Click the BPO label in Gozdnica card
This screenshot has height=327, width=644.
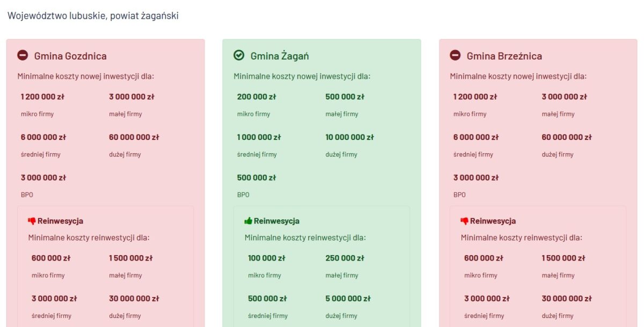tap(27, 195)
